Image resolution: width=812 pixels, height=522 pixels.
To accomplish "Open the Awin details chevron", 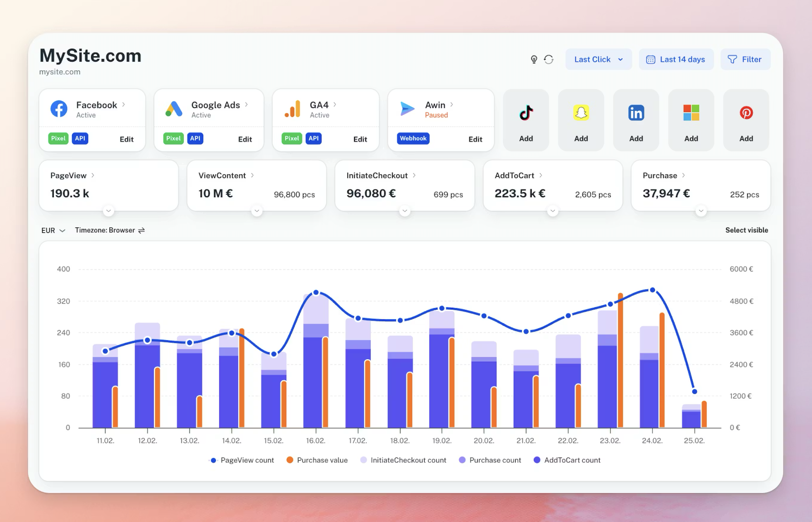I will tap(451, 104).
